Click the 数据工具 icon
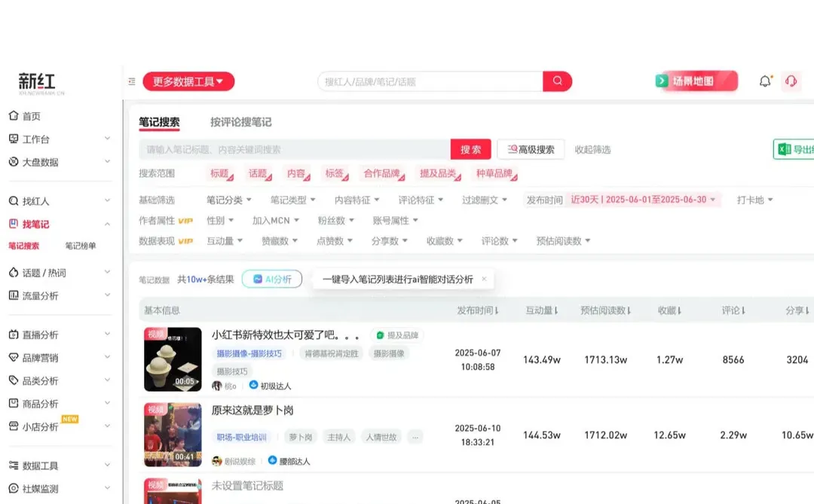Screen dimensions: 814x504 click(14, 465)
